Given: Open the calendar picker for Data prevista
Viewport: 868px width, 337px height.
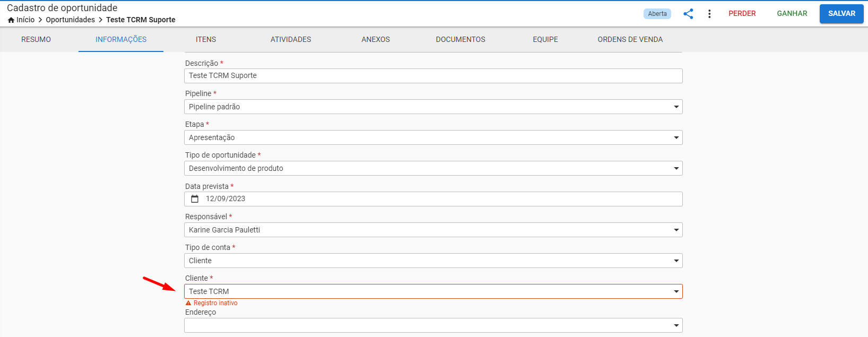Looking at the screenshot, I should [x=195, y=199].
